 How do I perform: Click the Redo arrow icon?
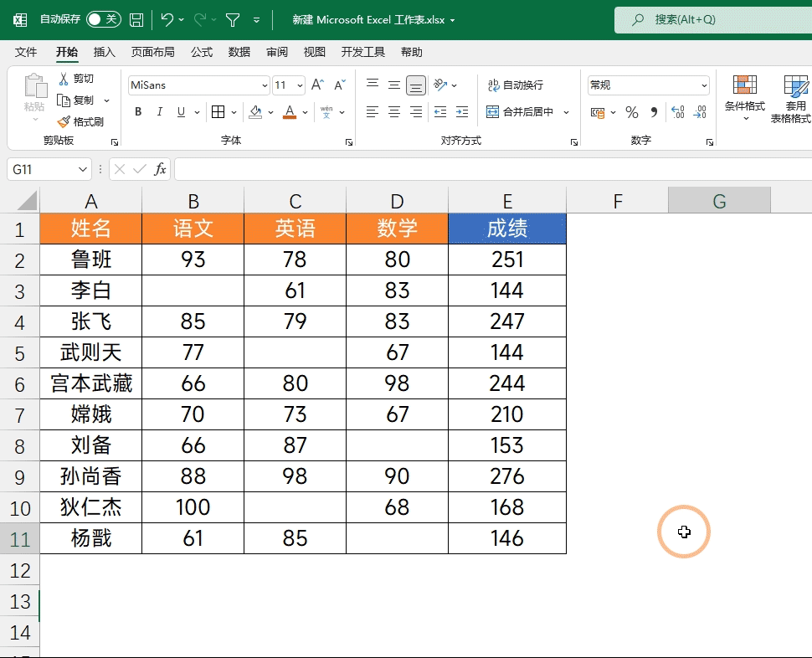199,19
